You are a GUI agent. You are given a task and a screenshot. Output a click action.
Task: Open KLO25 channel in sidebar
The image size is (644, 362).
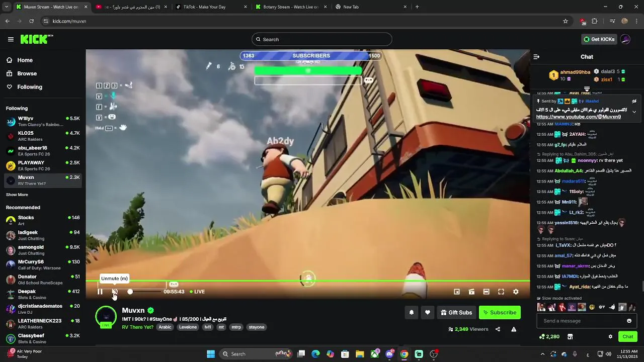tap(43, 136)
